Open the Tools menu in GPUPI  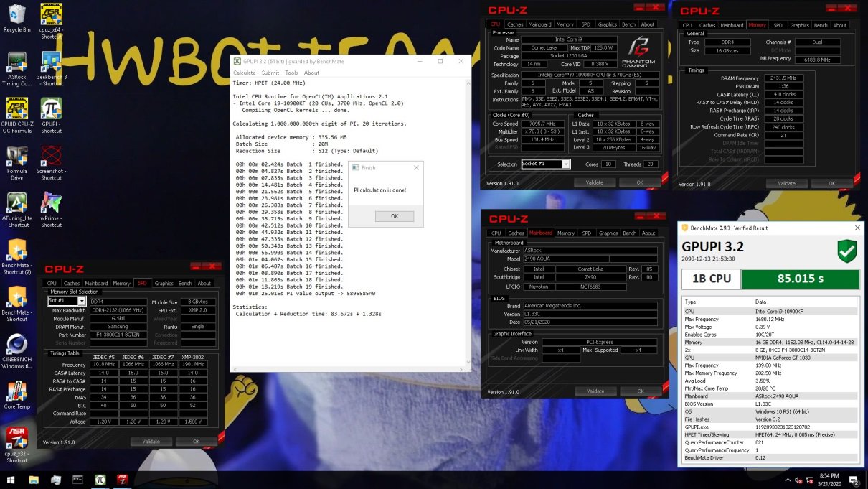click(x=291, y=73)
